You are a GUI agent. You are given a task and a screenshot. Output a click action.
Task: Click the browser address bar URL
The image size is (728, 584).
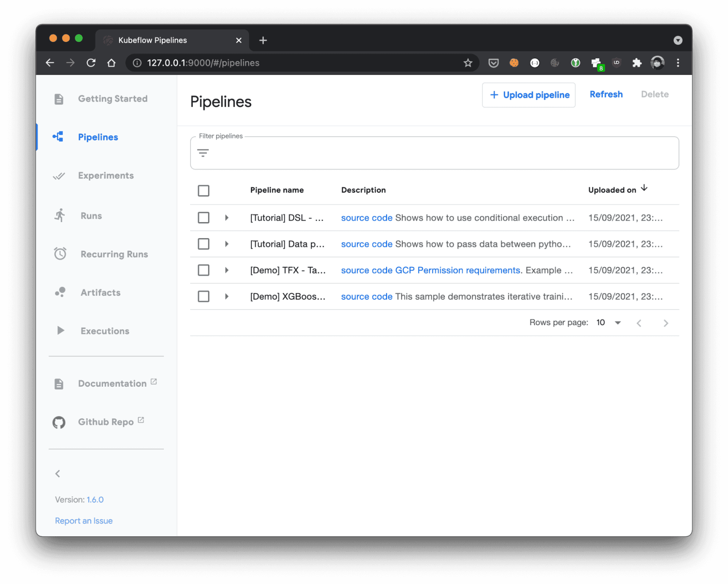coord(203,63)
